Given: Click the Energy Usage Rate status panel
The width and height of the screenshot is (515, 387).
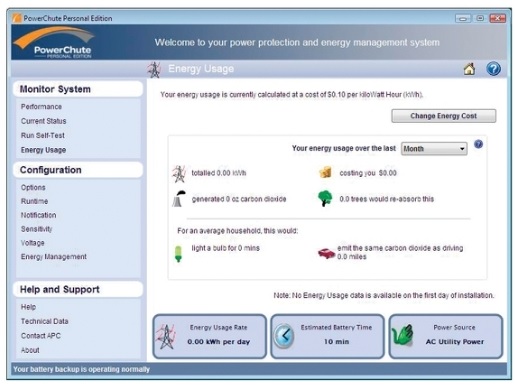Looking at the screenshot, I should [210, 336].
